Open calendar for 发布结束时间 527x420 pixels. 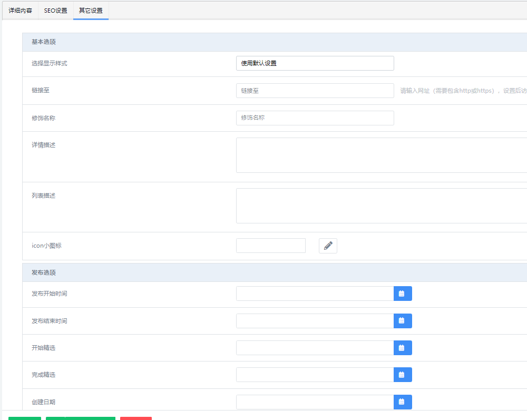(x=403, y=321)
